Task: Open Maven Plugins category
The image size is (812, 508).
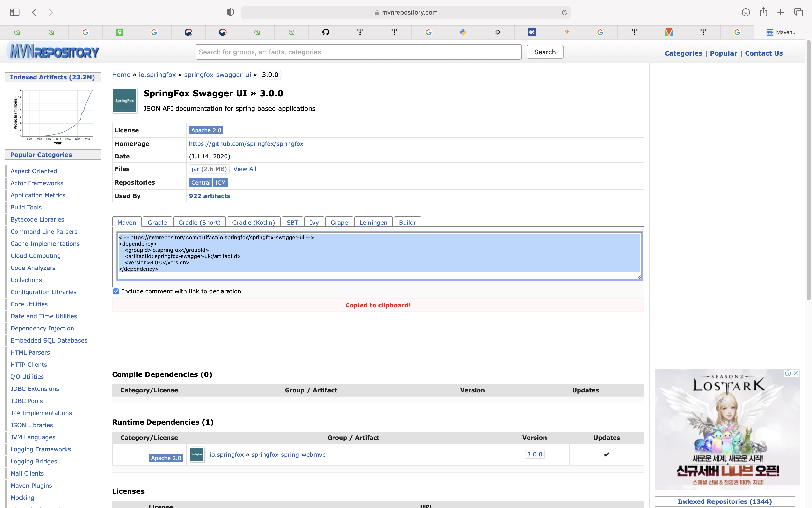Action: pos(31,485)
